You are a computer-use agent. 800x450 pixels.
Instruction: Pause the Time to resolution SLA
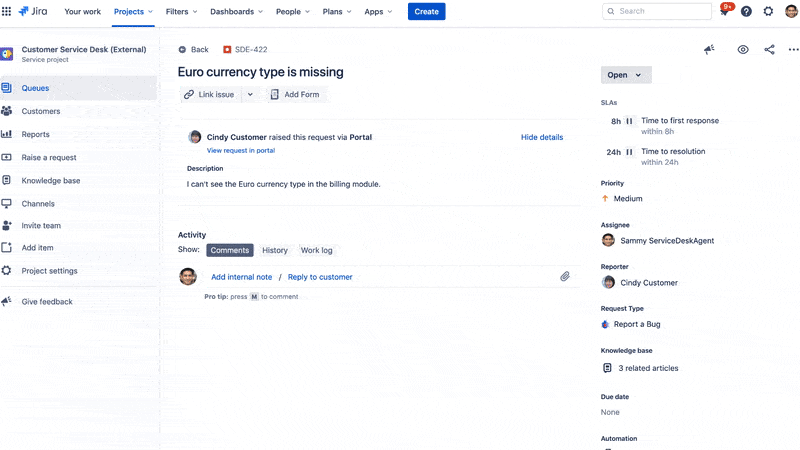click(629, 152)
